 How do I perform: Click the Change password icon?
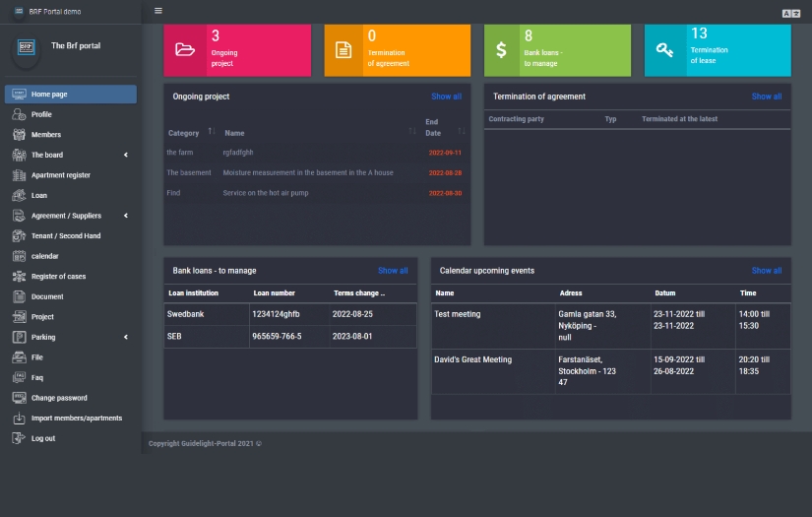coord(19,398)
